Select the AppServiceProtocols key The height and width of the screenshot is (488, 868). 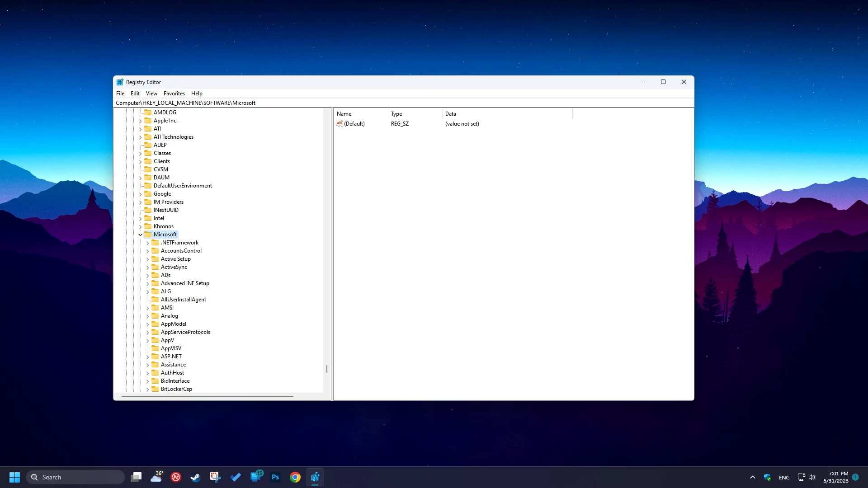click(x=185, y=332)
